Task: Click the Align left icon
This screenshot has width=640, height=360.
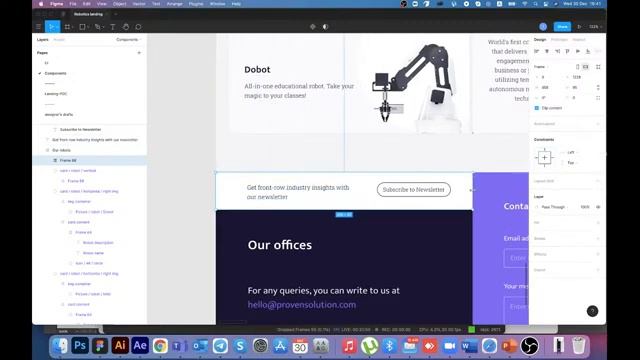Action: (537, 51)
